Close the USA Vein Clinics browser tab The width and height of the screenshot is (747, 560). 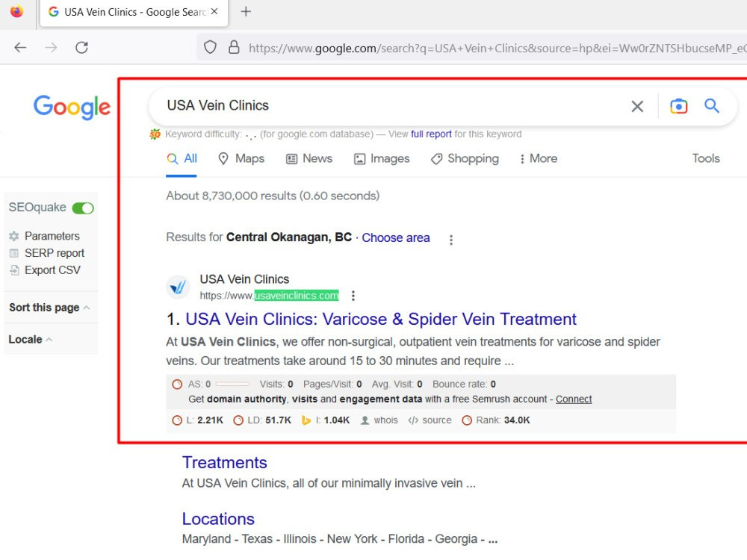coord(214,11)
